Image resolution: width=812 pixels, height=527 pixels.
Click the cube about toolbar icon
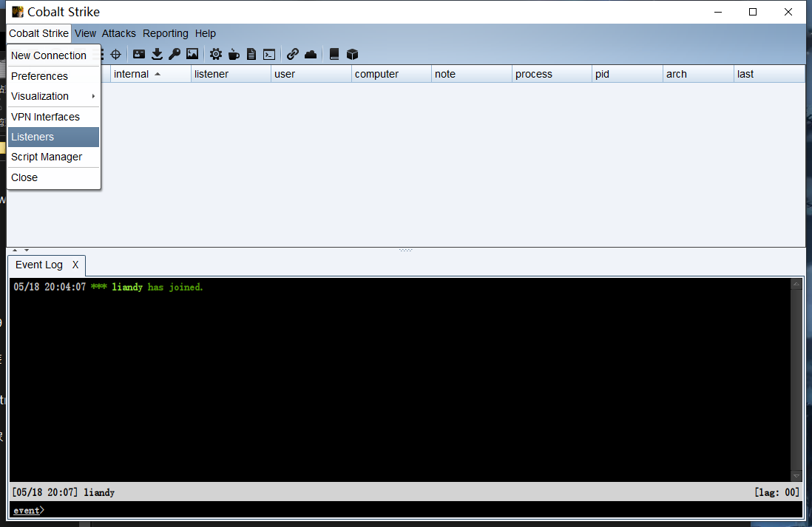pyautogui.click(x=352, y=54)
